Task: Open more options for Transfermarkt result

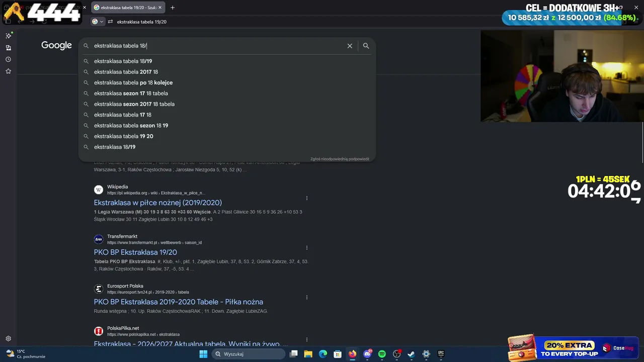Action: point(307,248)
